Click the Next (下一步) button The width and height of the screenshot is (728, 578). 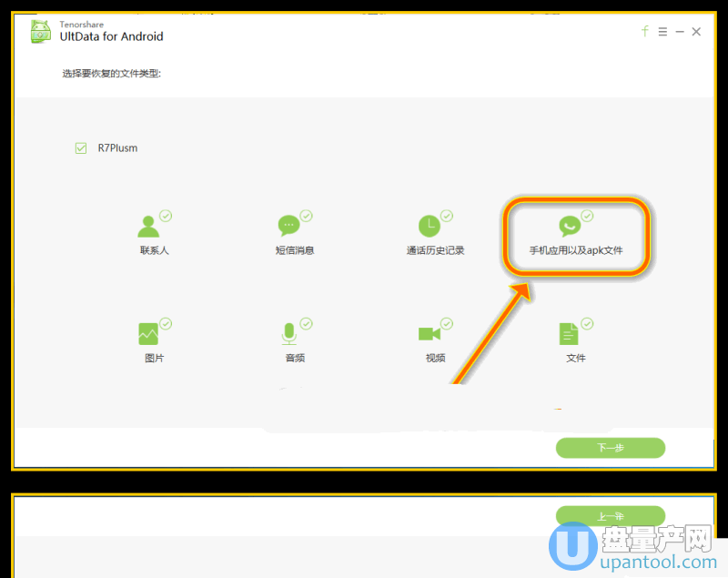610,448
